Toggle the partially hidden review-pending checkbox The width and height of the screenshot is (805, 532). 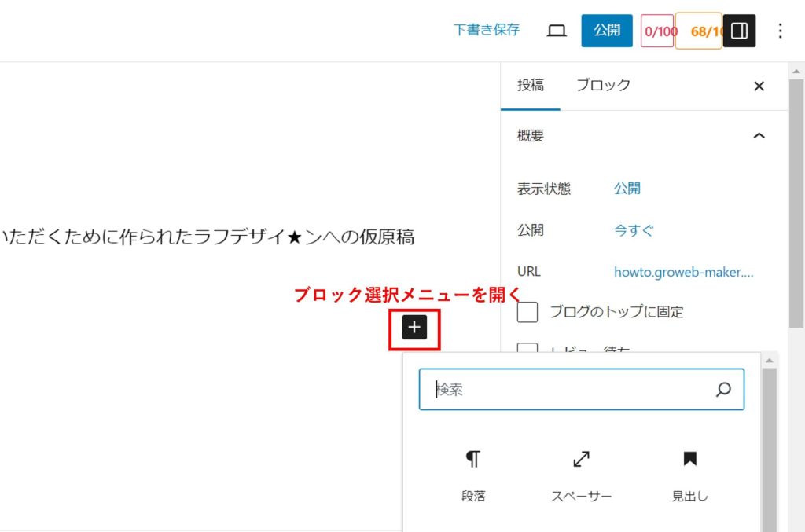coord(527,348)
